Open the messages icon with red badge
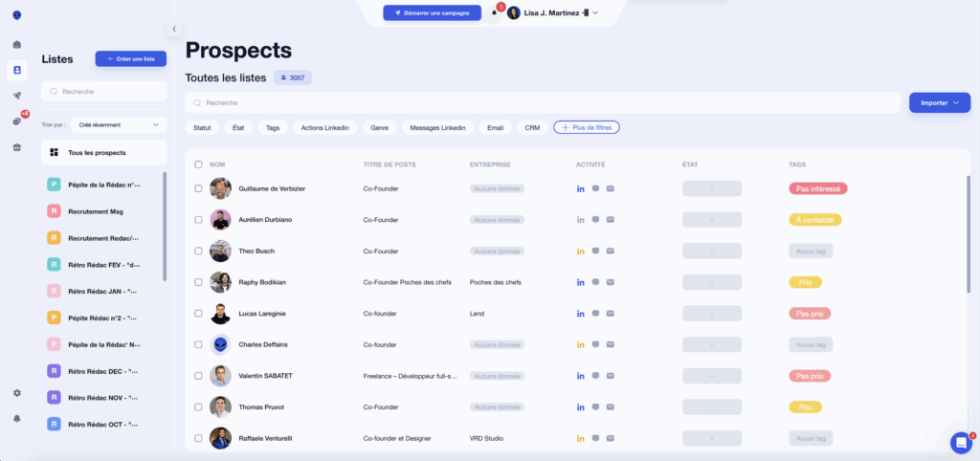Image resolution: width=980 pixels, height=461 pixels. [x=16, y=121]
